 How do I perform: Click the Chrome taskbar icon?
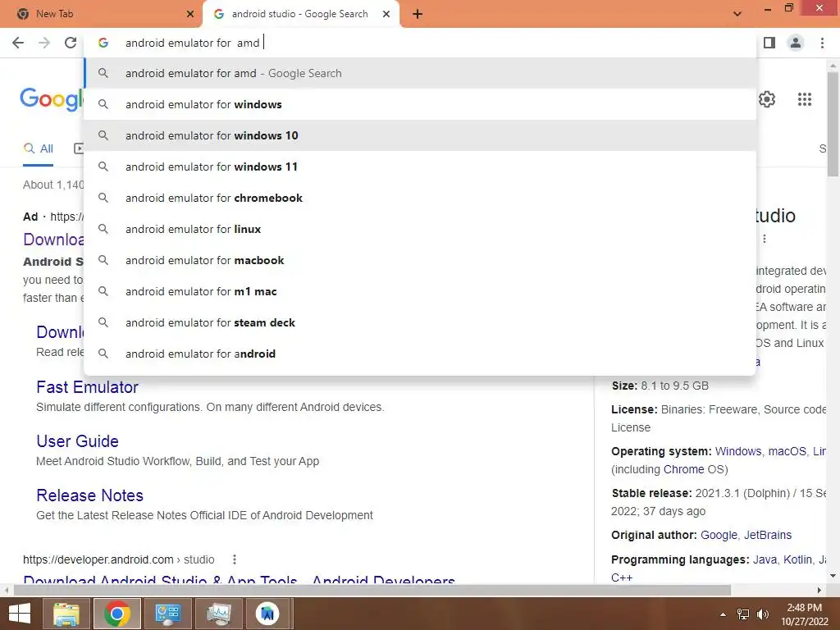[x=117, y=614]
